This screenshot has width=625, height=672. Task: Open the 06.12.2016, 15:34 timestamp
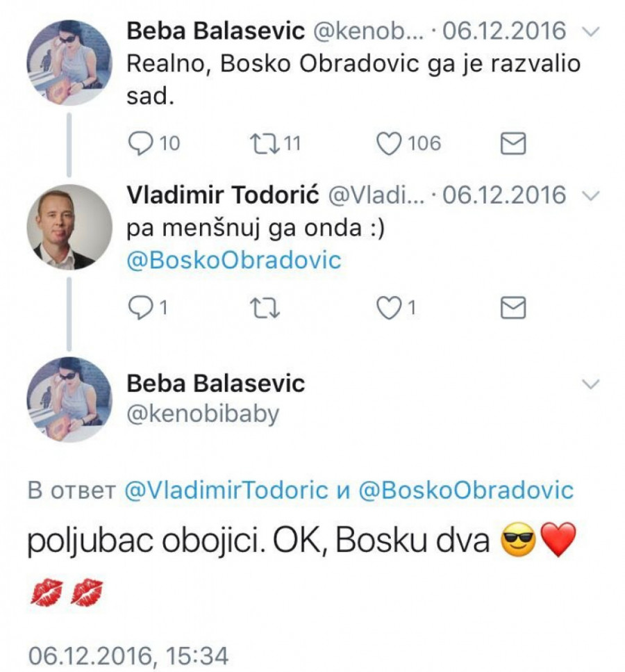point(127,655)
